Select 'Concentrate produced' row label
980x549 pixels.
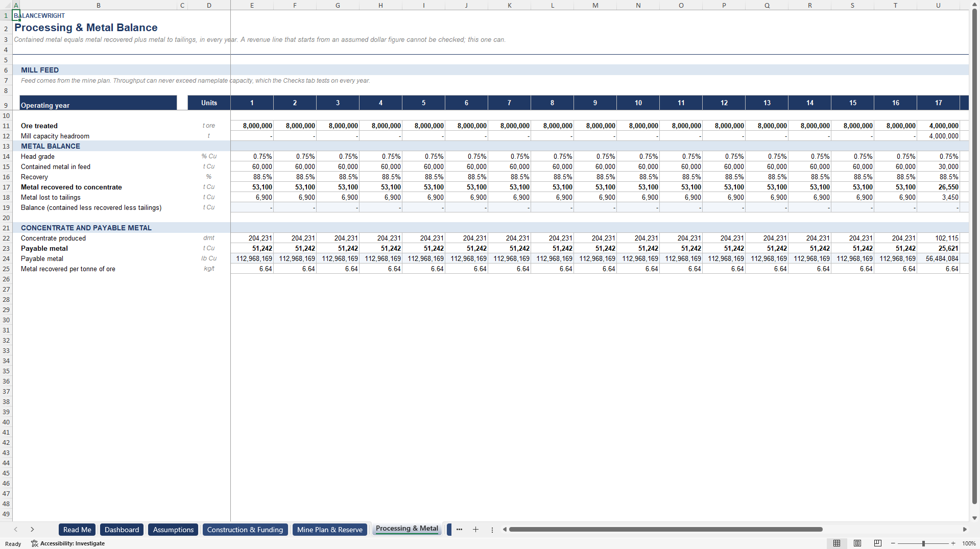tap(53, 238)
